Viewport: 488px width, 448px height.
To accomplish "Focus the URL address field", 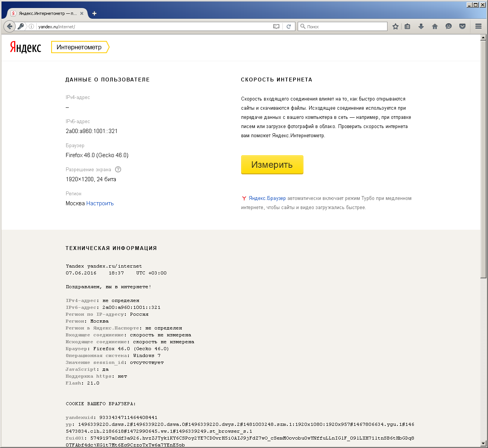I will pyautogui.click(x=153, y=26).
